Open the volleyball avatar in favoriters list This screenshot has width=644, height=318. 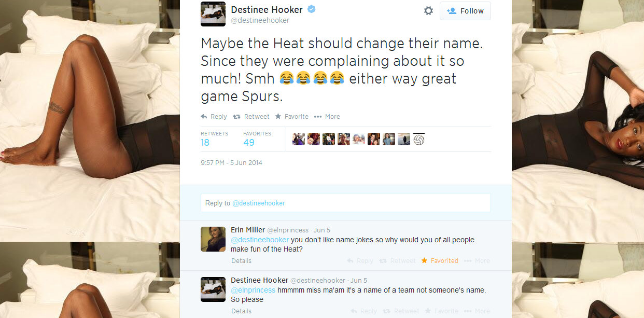coord(418,139)
